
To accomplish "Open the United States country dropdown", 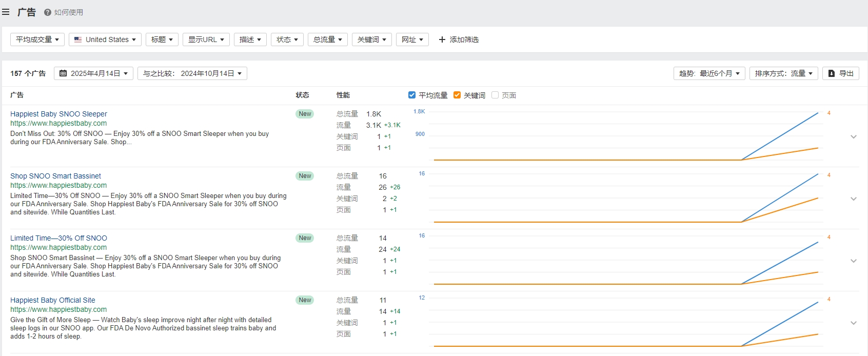I will [105, 39].
